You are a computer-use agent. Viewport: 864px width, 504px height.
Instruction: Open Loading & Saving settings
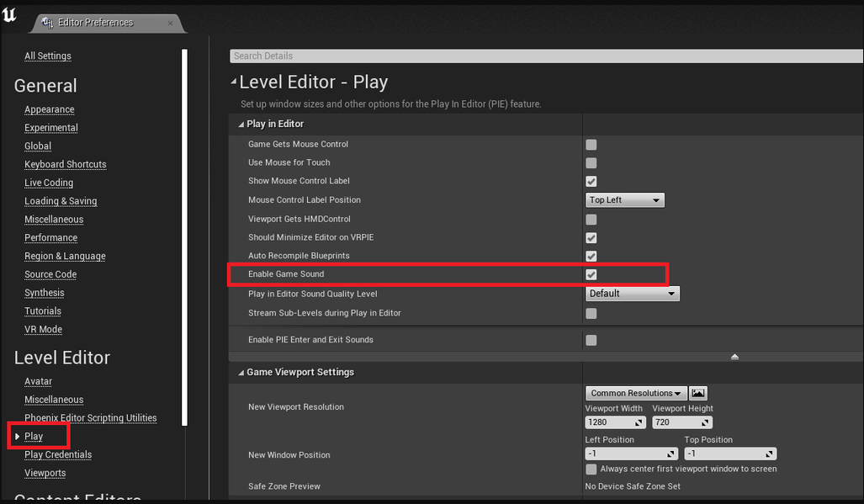click(61, 200)
